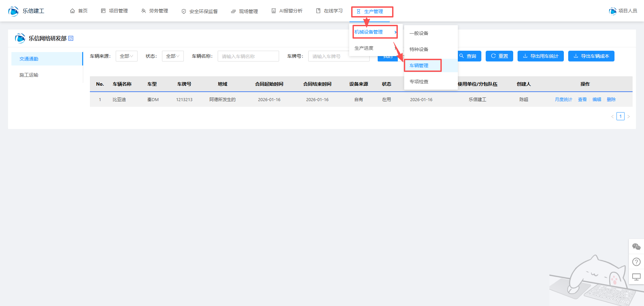Go to 首页 via home icon
Image resolution: width=644 pixels, height=306 pixels.
point(72,11)
